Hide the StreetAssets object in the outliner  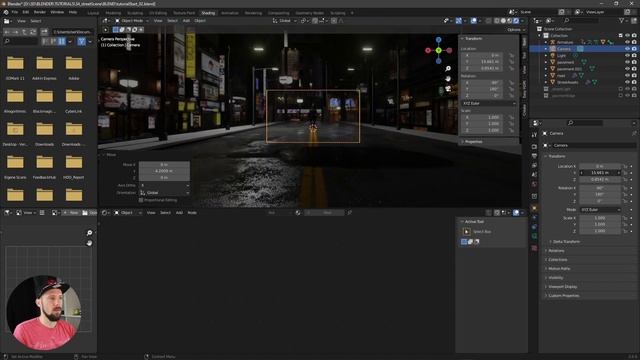(627, 82)
